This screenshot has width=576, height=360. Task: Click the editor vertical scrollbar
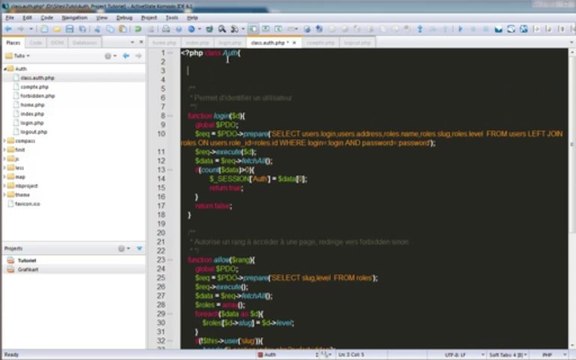(x=572, y=198)
